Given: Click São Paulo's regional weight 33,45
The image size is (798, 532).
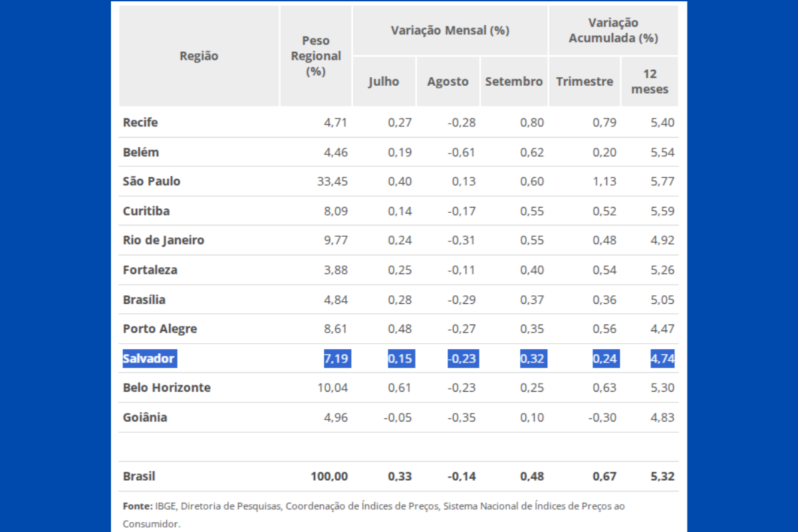Looking at the screenshot, I should tap(332, 182).
